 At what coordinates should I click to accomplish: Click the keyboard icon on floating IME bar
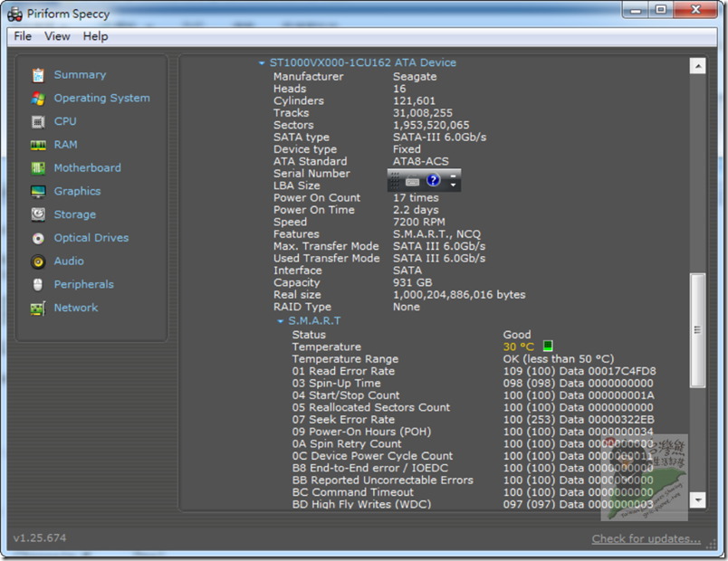coord(412,182)
